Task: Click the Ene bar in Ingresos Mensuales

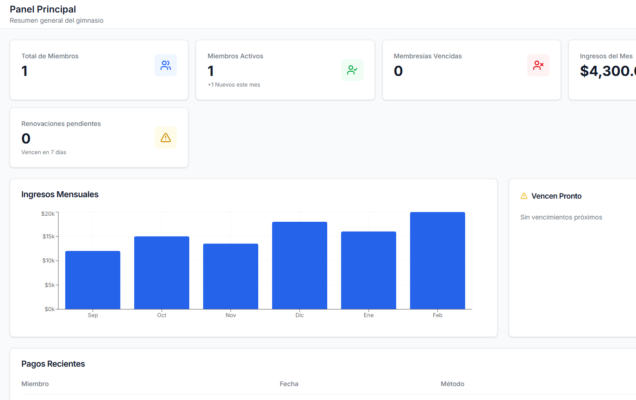Action: (x=368, y=270)
